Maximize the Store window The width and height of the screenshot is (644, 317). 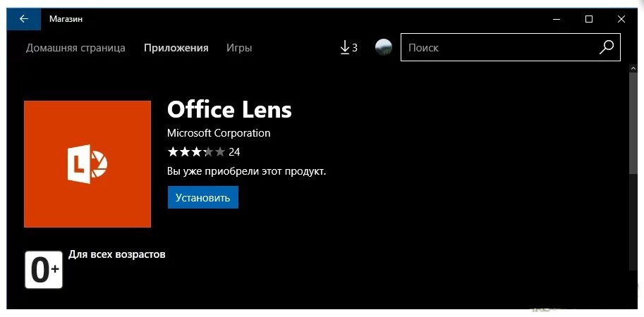click(589, 19)
